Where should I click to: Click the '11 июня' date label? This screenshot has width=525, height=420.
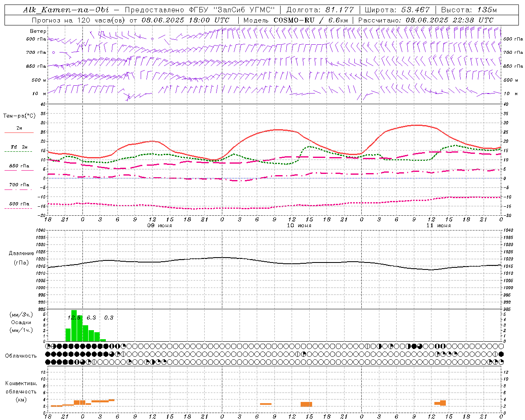pyautogui.click(x=438, y=226)
